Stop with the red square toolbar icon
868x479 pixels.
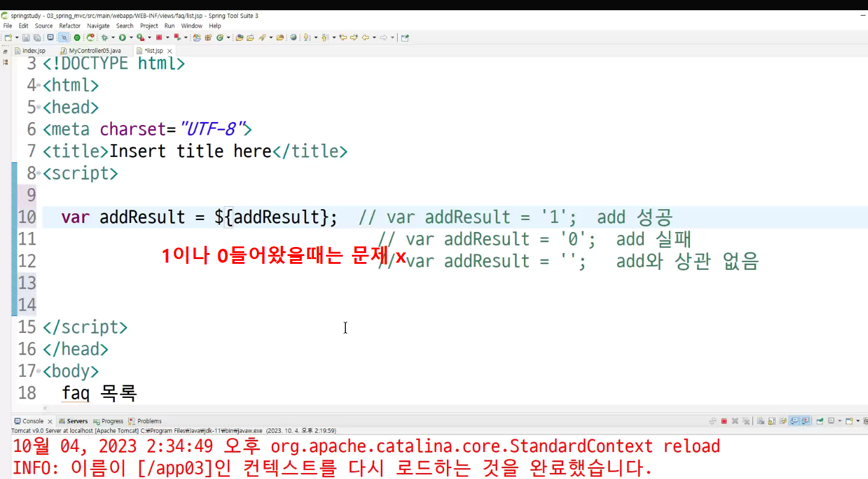pos(159,37)
